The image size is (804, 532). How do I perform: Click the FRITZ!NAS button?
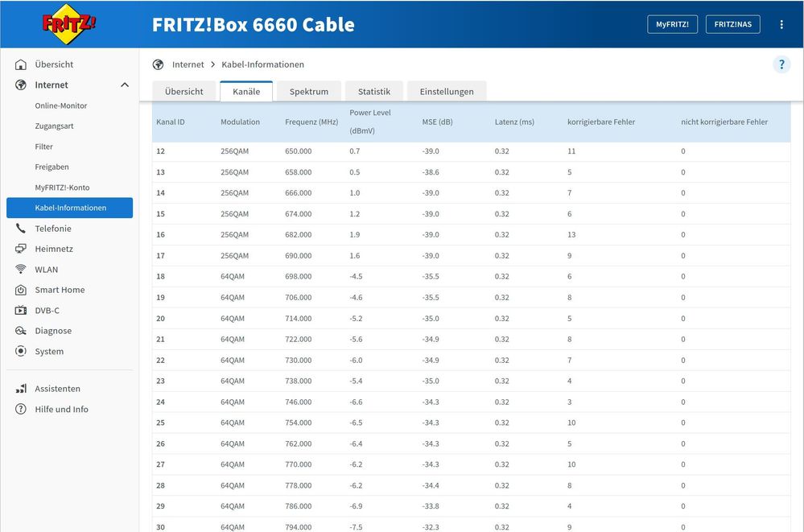click(x=732, y=24)
